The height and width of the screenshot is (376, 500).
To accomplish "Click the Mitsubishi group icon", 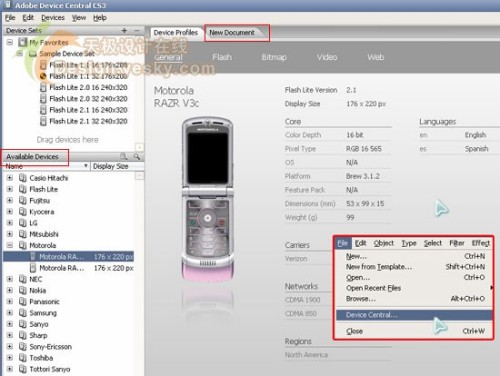I will coord(23,234).
